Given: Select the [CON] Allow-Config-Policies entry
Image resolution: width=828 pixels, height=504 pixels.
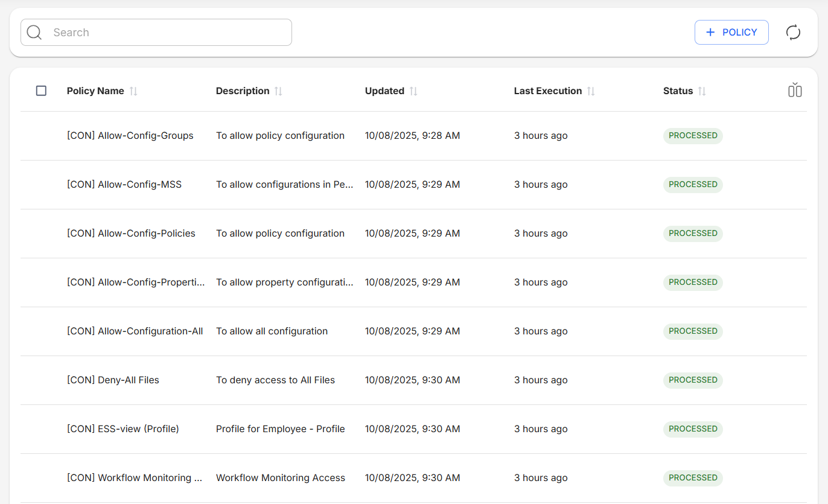Looking at the screenshot, I should coord(131,234).
